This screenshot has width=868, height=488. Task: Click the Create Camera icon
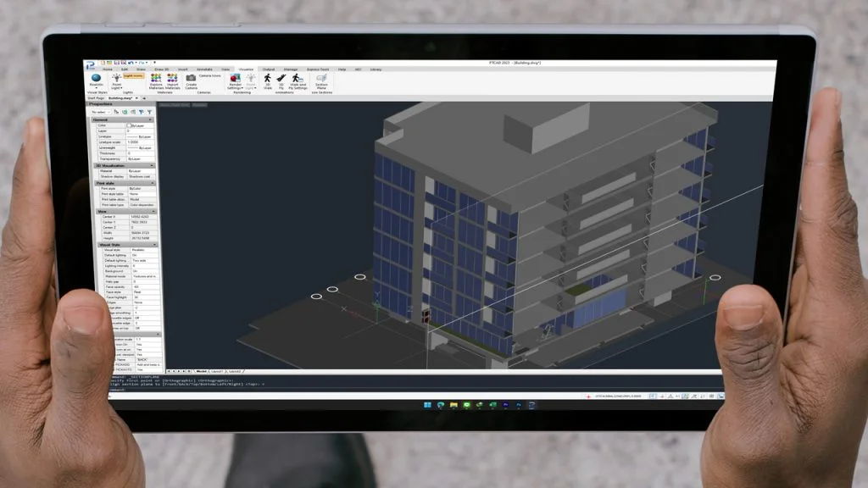pyautogui.click(x=191, y=78)
